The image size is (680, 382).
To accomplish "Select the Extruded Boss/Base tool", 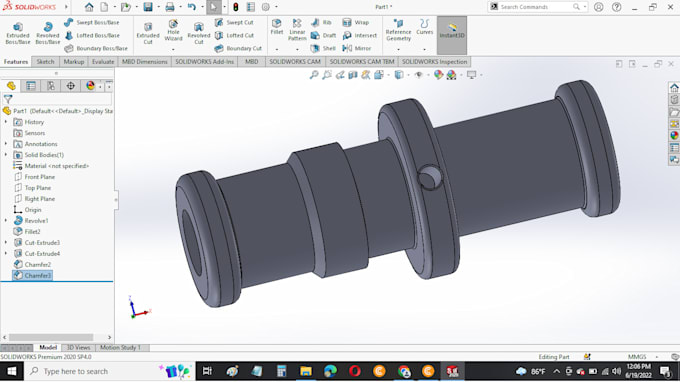I will point(18,33).
